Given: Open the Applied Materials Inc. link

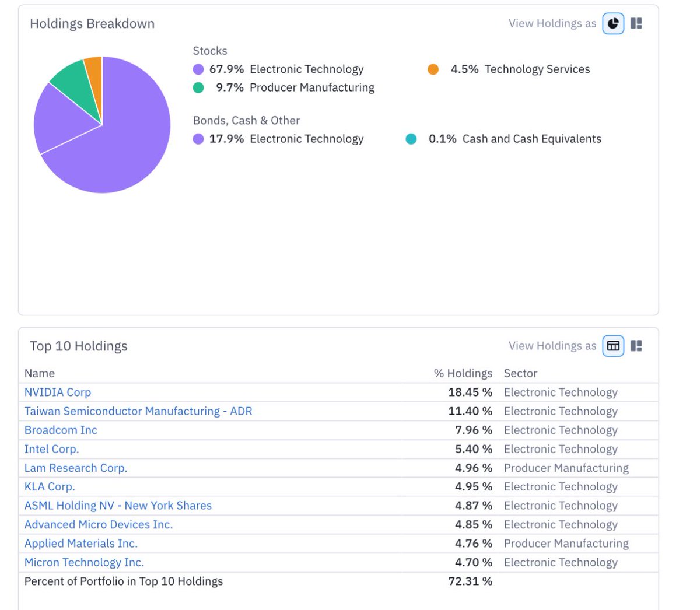Looking at the screenshot, I should [81, 544].
